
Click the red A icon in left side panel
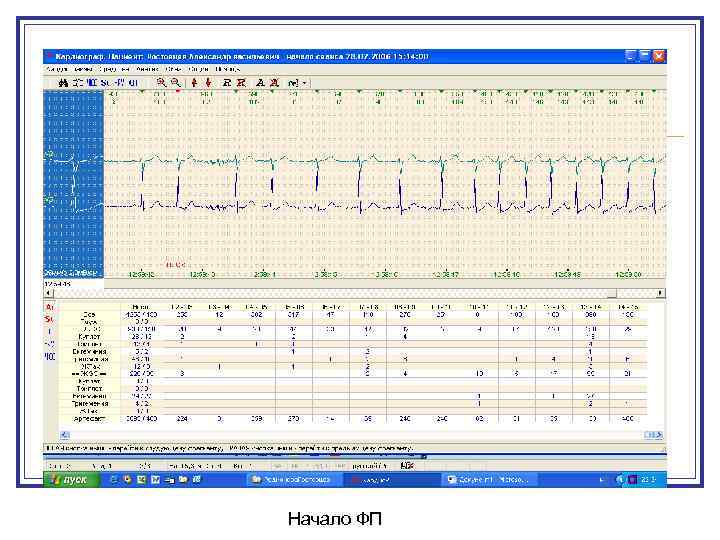click(x=50, y=307)
